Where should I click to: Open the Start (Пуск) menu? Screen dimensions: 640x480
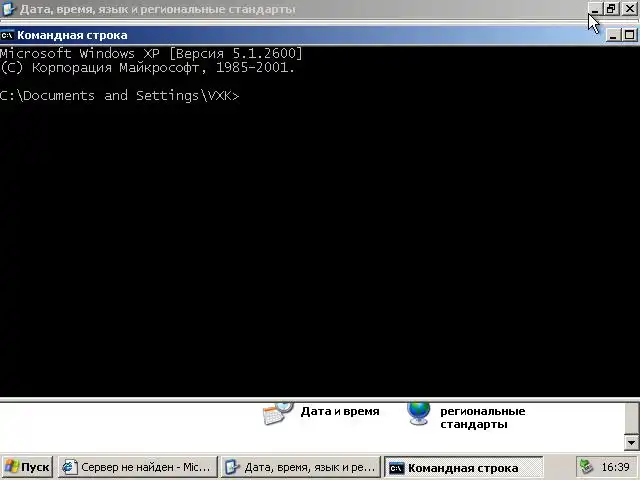(27, 467)
